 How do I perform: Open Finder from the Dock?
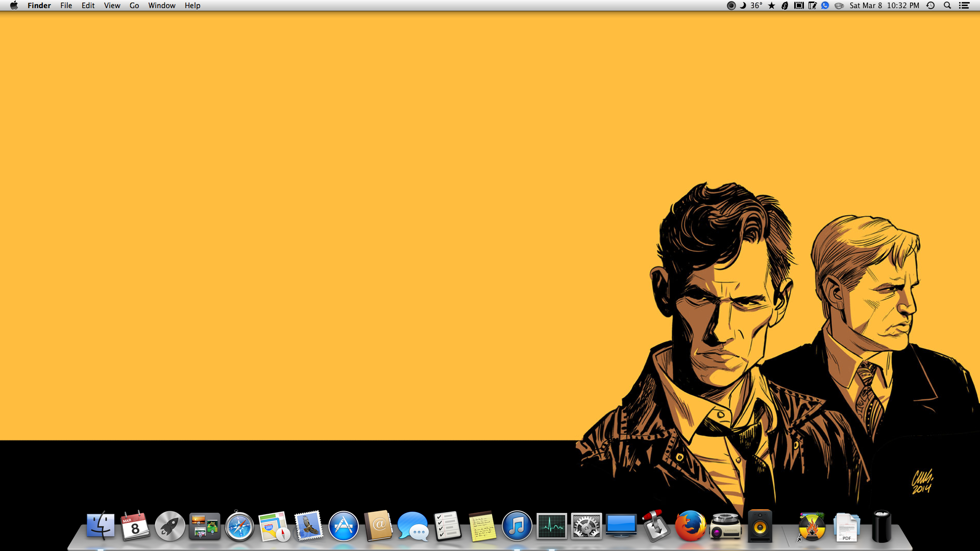tap(101, 526)
